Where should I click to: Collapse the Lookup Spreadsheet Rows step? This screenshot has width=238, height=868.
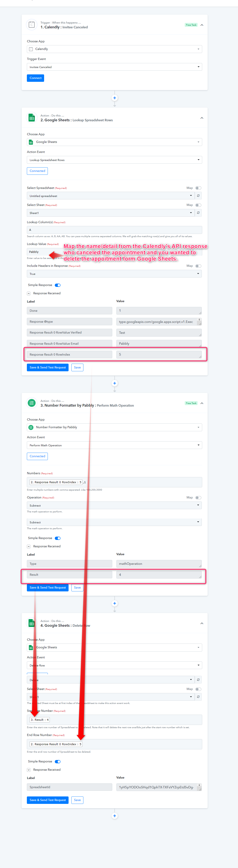202,118
